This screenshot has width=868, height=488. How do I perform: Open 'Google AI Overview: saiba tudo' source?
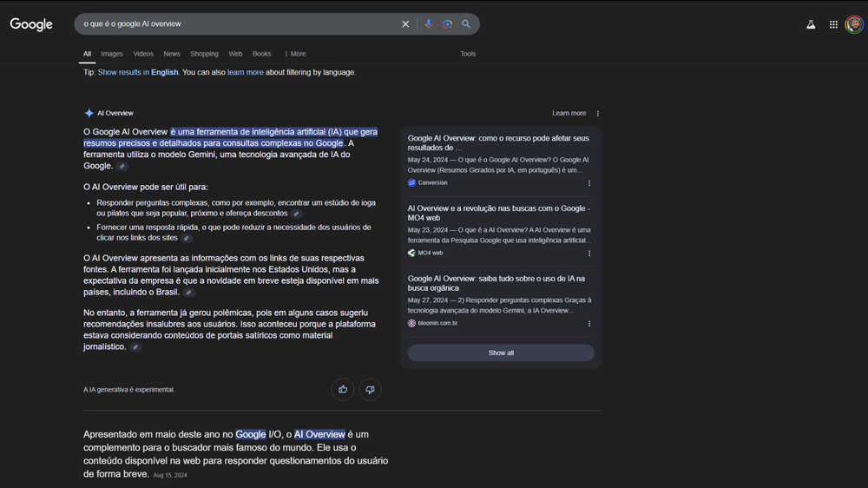(x=496, y=283)
